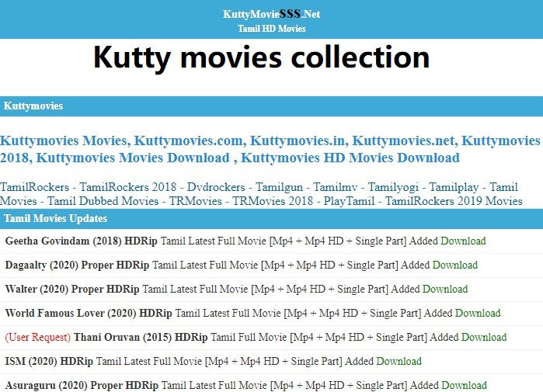Visit the PlayTamil link
Image resolution: width=543 pixels, height=392 pixels.
[349, 201]
